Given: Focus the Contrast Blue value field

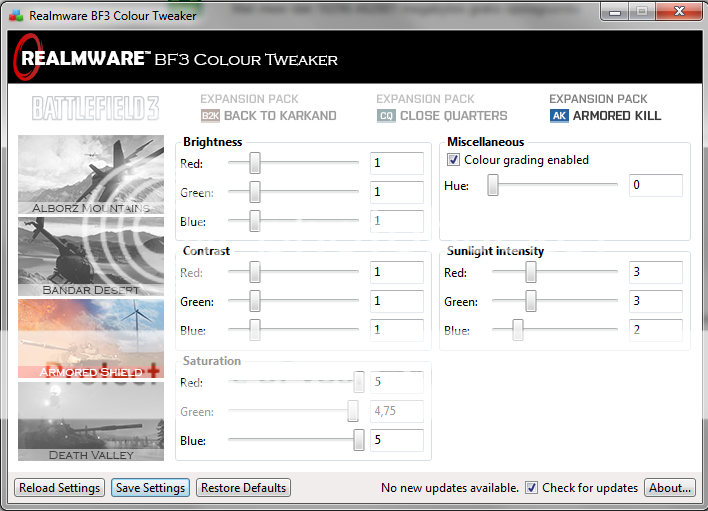Looking at the screenshot, I should (396, 330).
